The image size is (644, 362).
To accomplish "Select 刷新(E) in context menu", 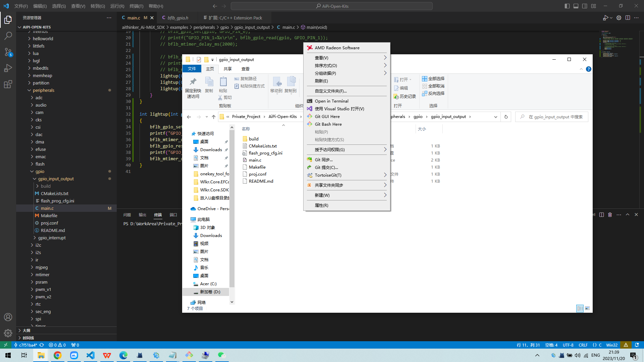I will [346, 81].
